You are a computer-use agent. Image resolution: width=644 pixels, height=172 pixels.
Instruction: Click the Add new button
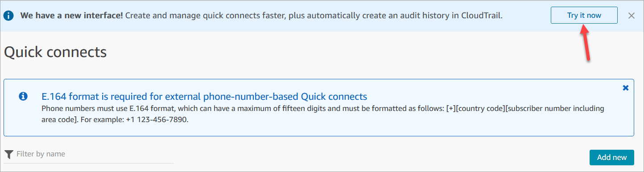click(611, 157)
